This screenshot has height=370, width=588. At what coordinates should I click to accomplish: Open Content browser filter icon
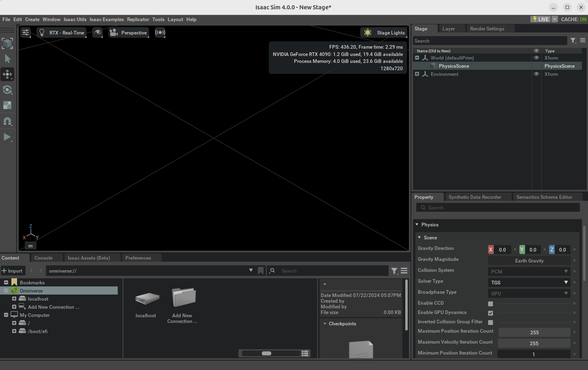pyautogui.click(x=394, y=271)
